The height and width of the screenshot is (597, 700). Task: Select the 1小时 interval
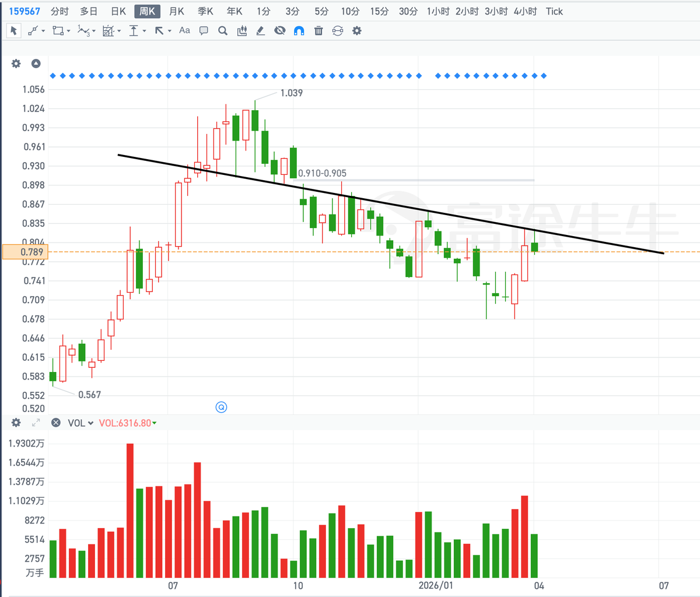[x=438, y=11]
